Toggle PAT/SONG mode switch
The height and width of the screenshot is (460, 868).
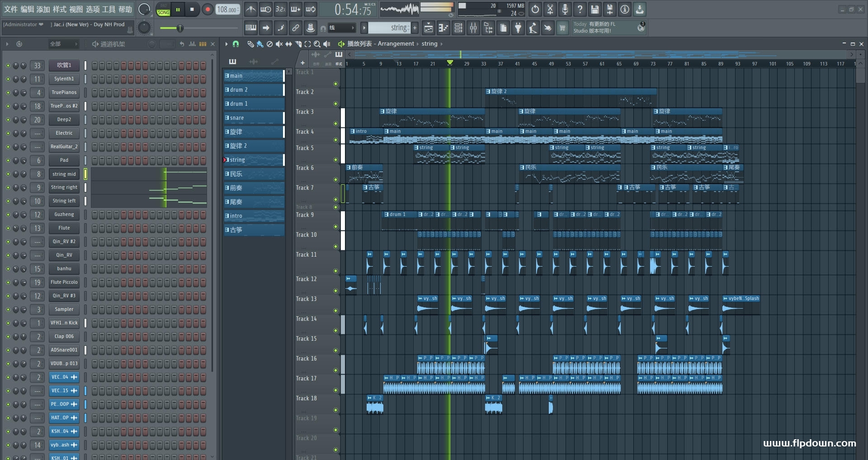pos(163,9)
